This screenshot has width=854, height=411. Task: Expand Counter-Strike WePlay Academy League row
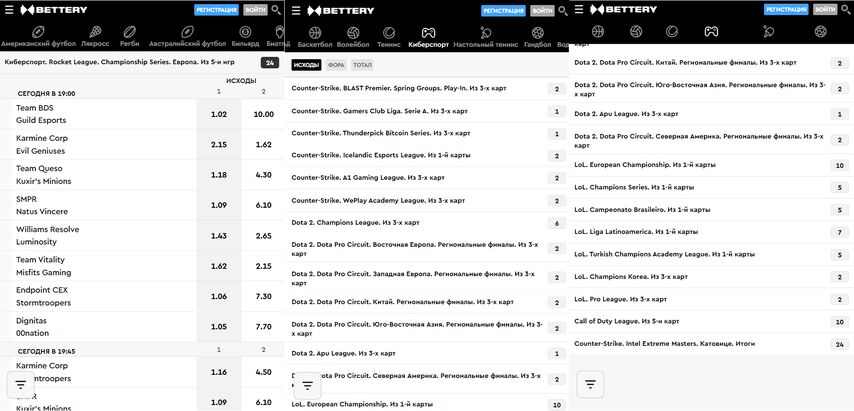pyautogui.click(x=426, y=201)
